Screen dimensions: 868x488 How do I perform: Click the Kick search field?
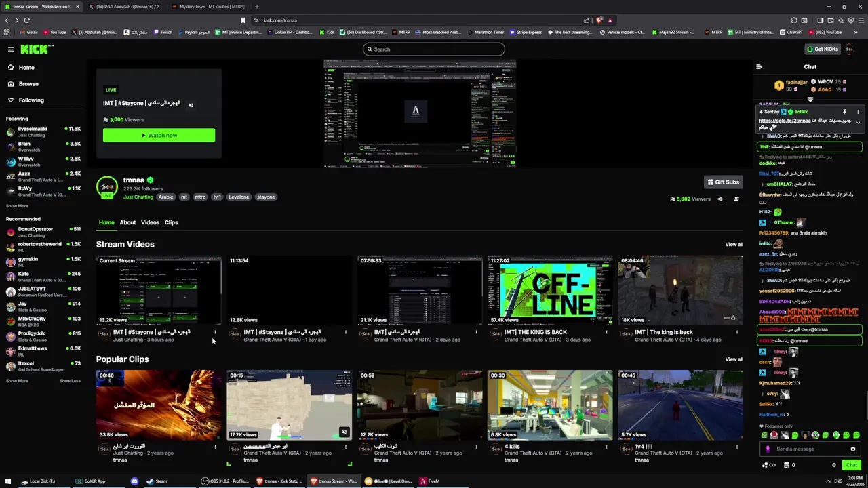coord(434,49)
